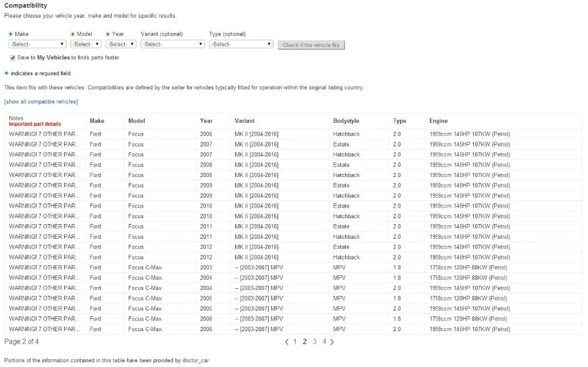Click 1999ccm engine in 2005 C-Max row

[x=470, y=309]
